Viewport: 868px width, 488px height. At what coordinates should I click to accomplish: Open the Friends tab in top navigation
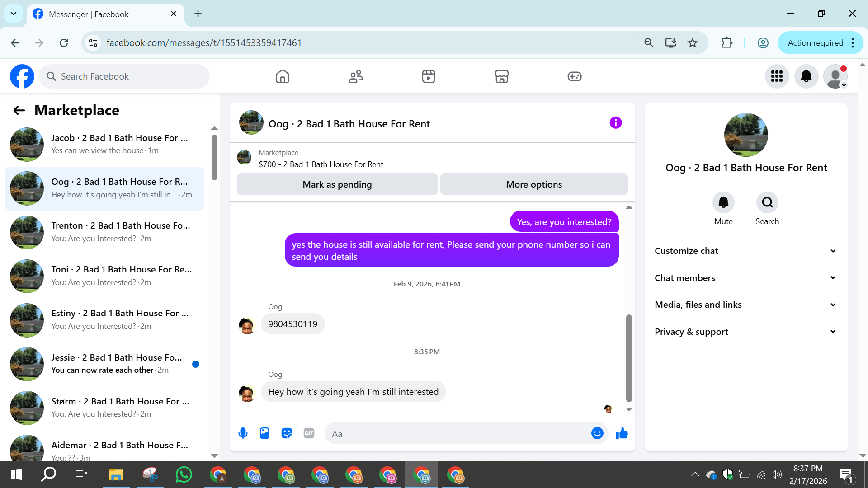coord(356,76)
